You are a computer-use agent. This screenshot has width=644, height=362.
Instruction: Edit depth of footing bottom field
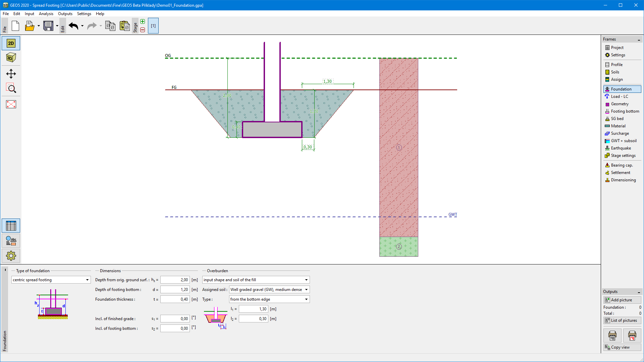(x=175, y=290)
